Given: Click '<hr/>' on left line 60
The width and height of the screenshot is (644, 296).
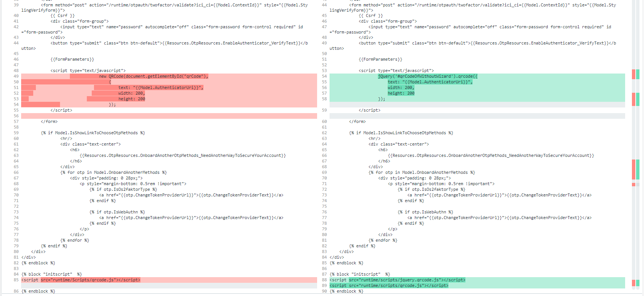Looking at the screenshot, I should pyautogui.click(x=66, y=138).
